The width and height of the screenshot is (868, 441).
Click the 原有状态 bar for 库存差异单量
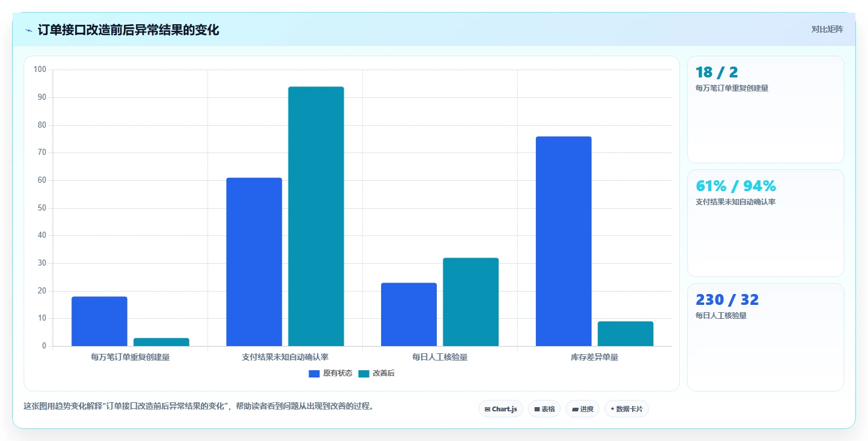pyautogui.click(x=564, y=241)
